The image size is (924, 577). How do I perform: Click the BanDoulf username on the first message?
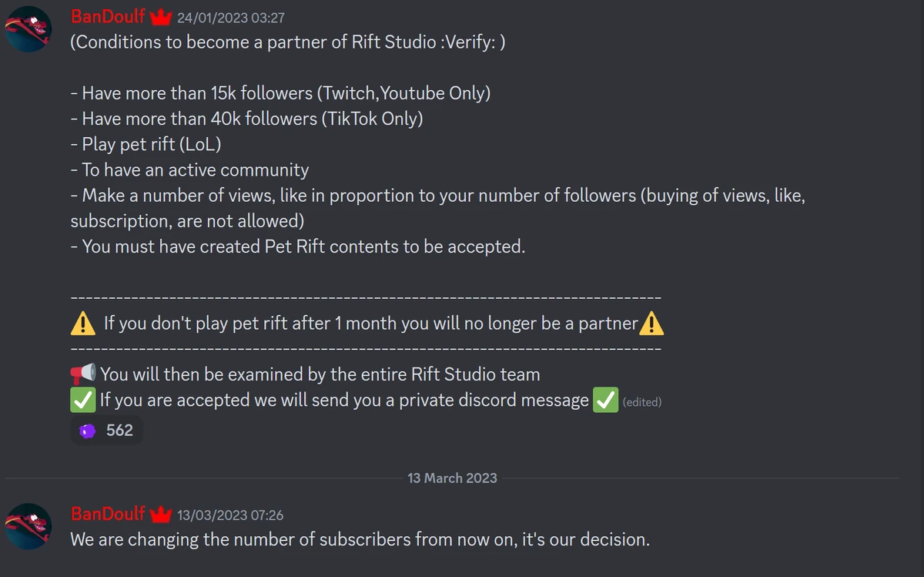click(108, 16)
